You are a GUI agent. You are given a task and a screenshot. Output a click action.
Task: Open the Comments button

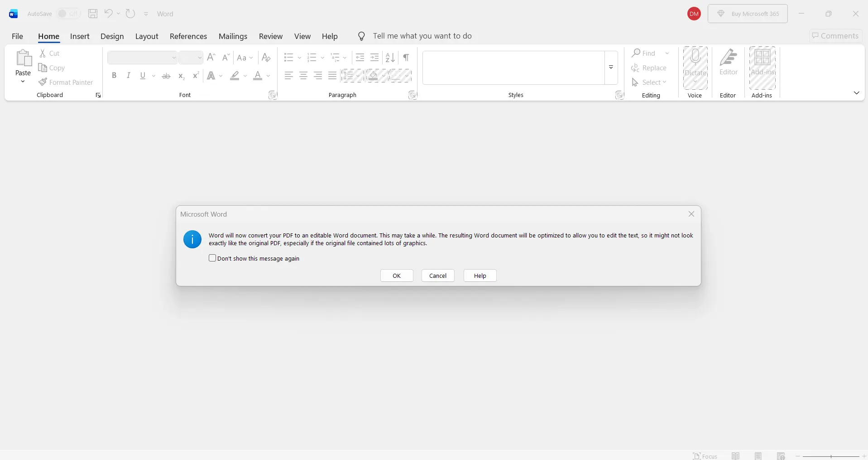pyautogui.click(x=835, y=36)
